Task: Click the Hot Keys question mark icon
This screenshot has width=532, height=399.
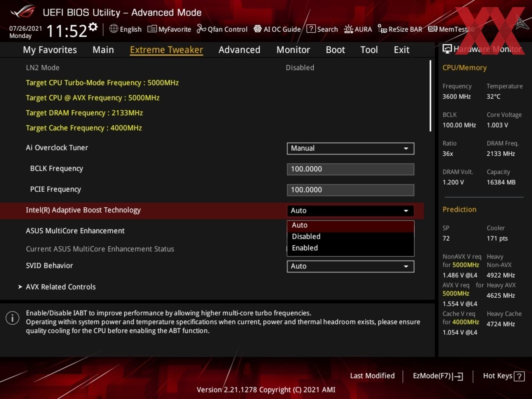Action: (519, 376)
